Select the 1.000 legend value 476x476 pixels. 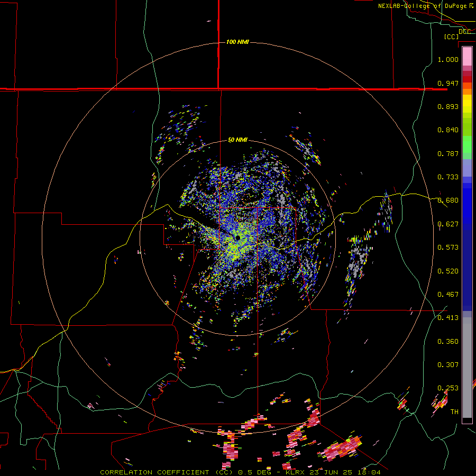(448, 59)
